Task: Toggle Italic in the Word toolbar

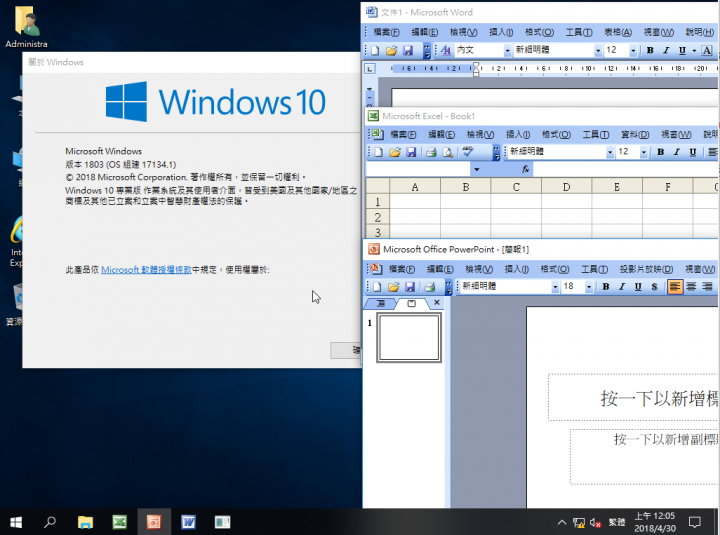Action: click(x=666, y=51)
